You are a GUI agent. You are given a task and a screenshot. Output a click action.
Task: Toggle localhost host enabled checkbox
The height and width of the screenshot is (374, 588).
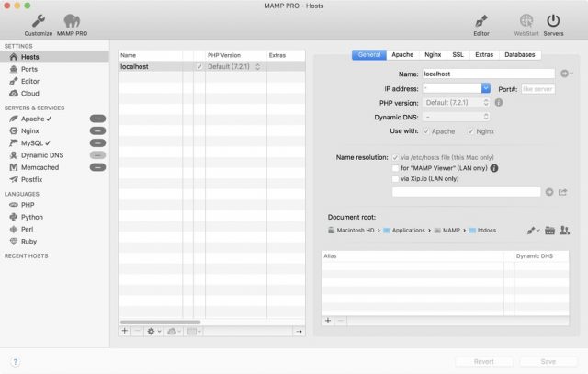point(199,67)
